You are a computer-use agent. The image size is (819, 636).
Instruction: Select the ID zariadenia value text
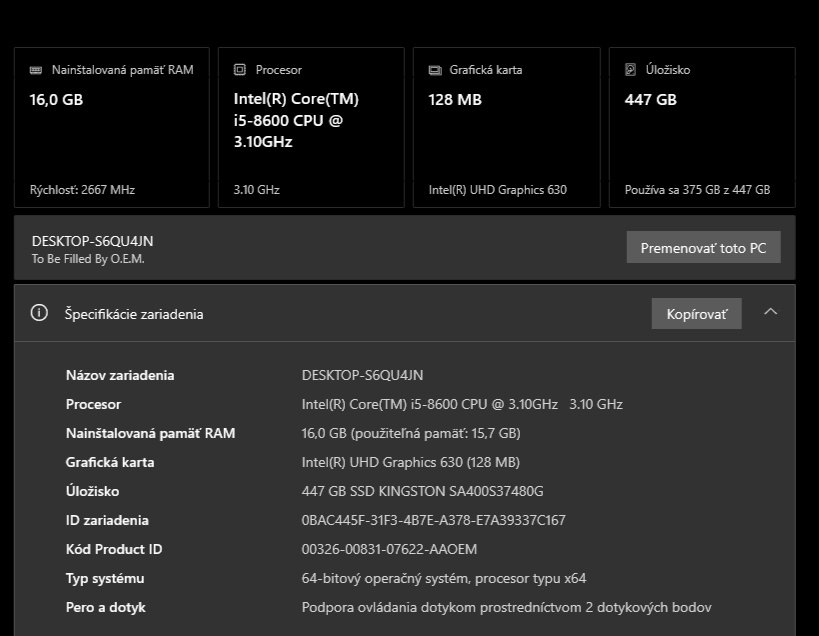point(433,520)
